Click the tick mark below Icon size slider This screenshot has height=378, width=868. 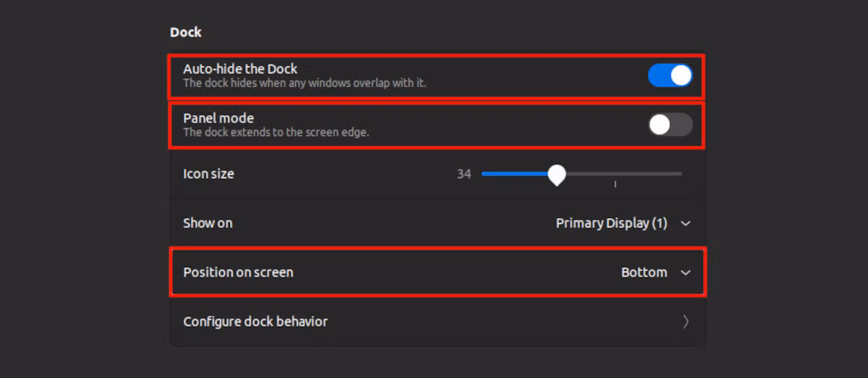(x=615, y=185)
